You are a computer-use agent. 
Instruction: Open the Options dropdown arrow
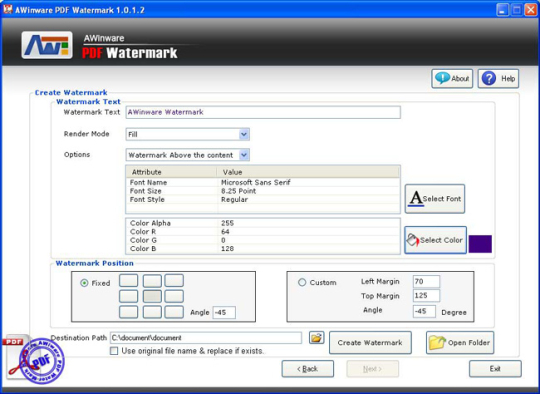(x=244, y=155)
